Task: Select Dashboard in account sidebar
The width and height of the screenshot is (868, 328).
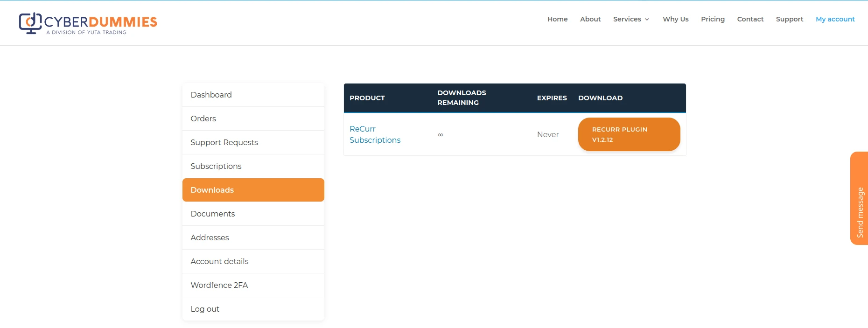Action: point(253,95)
